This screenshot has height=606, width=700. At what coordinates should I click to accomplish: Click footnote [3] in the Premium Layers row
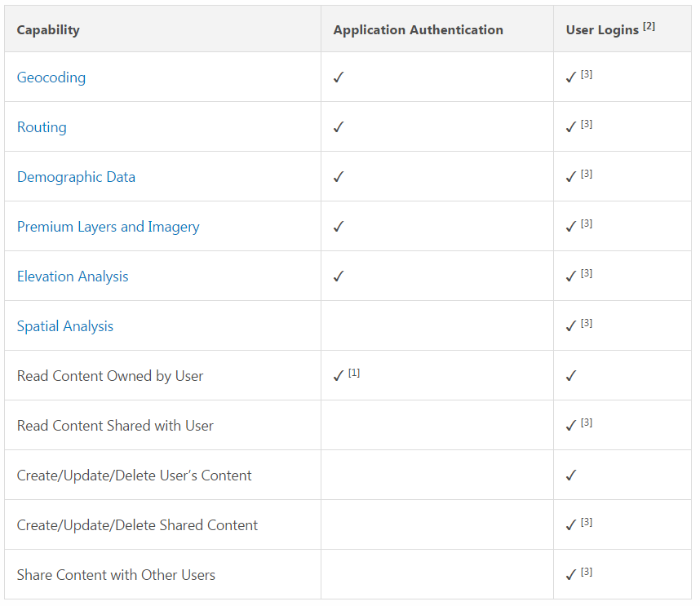[x=587, y=223]
